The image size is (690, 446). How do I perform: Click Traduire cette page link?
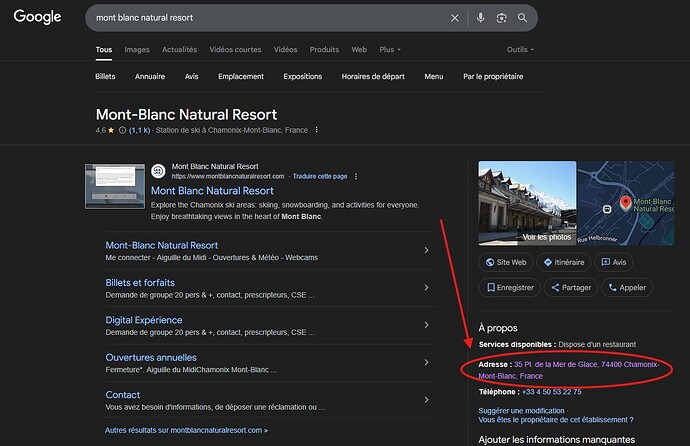click(320, 176)
